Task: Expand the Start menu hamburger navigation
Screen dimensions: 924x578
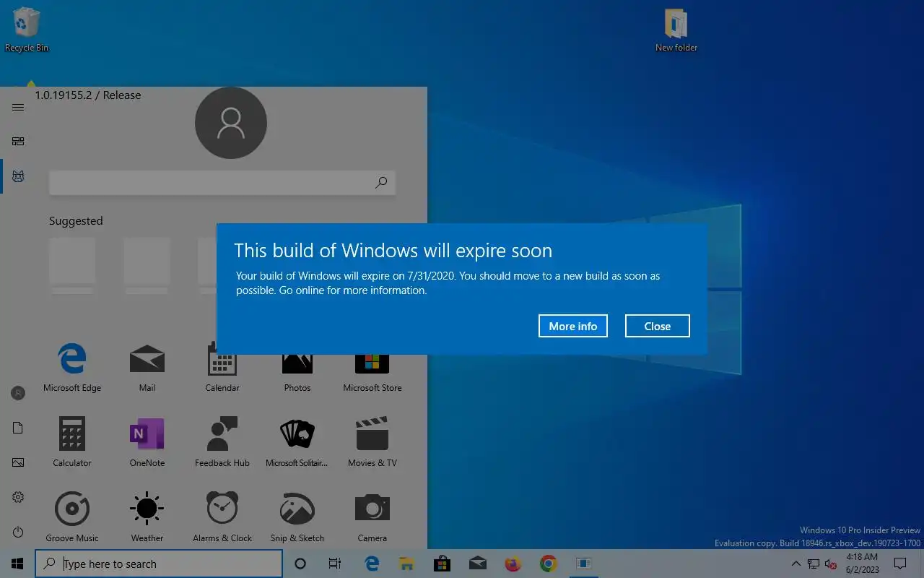Action: point(18,107)
